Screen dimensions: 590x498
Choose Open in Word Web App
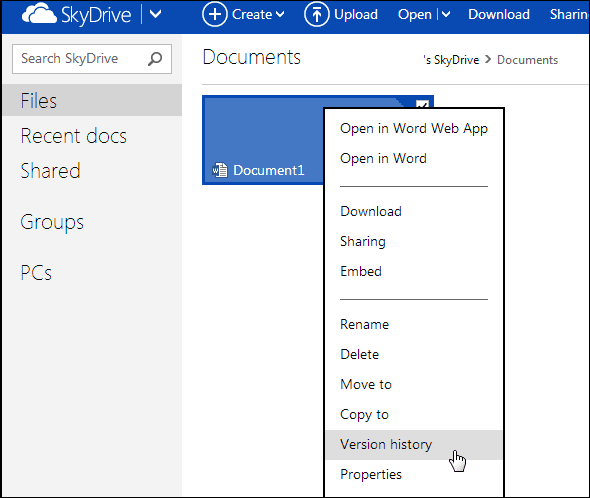414,128
